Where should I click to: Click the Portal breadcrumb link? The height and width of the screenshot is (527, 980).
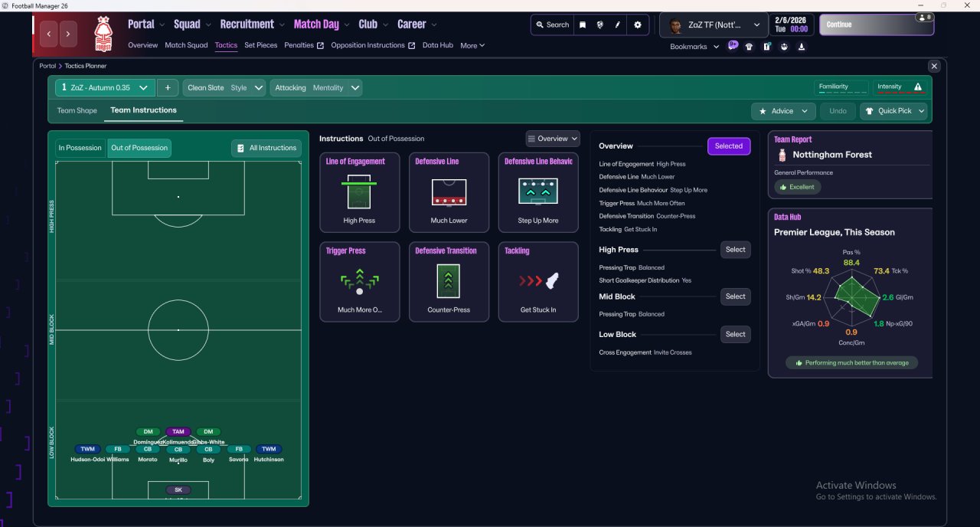(x=48, y=66)
